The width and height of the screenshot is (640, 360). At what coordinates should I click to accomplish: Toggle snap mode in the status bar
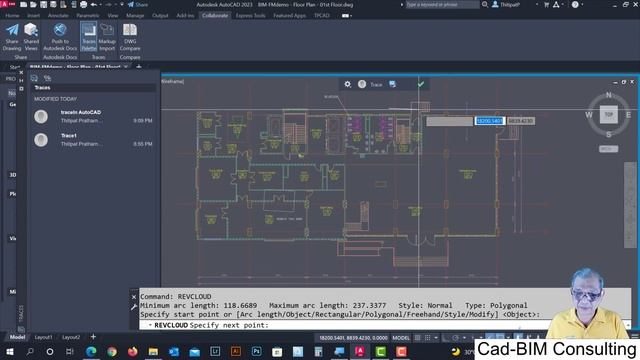coord(427,338)
